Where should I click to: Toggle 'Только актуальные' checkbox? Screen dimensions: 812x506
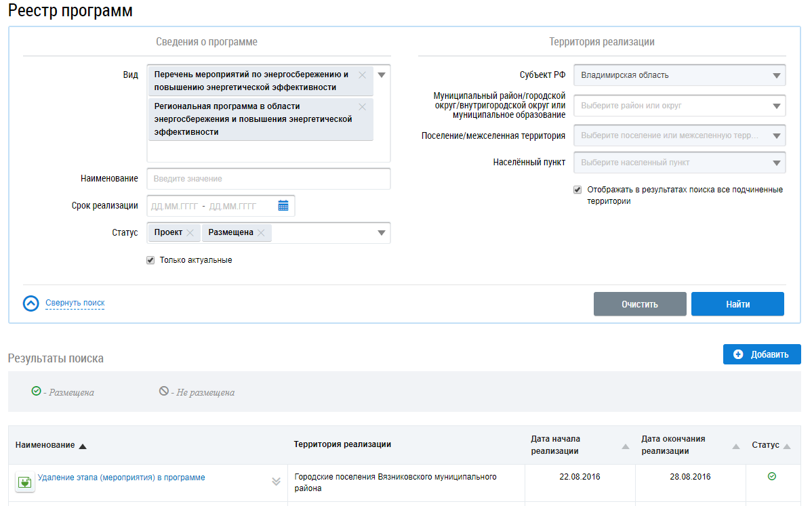click(x=150, y=260)
